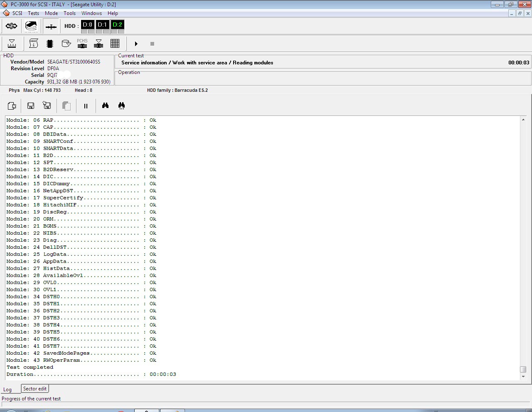Screen dimensions: 532x412
Task: Click the PCHS translator icon
Action: 82,44
